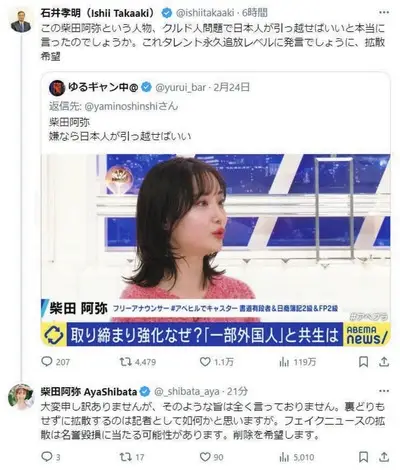Open the quoted ゆるギャン中@ post header
The height and width of the screenshot is (470, 400).
(x=149, y=87)
